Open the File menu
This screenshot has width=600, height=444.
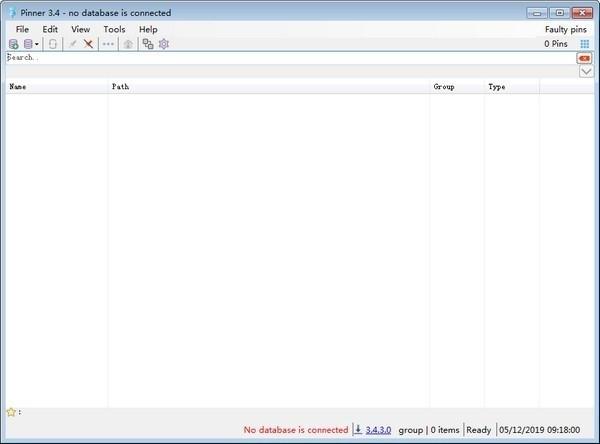point(22,29)
